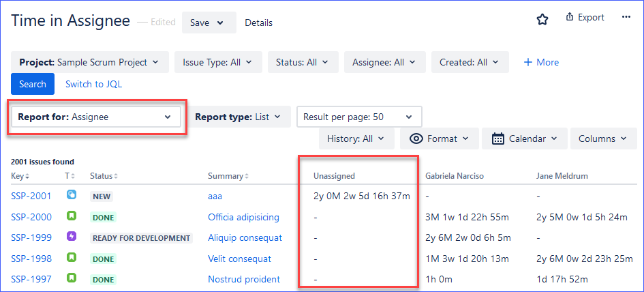Click the DONE status badge for SSP-2000

103,217
